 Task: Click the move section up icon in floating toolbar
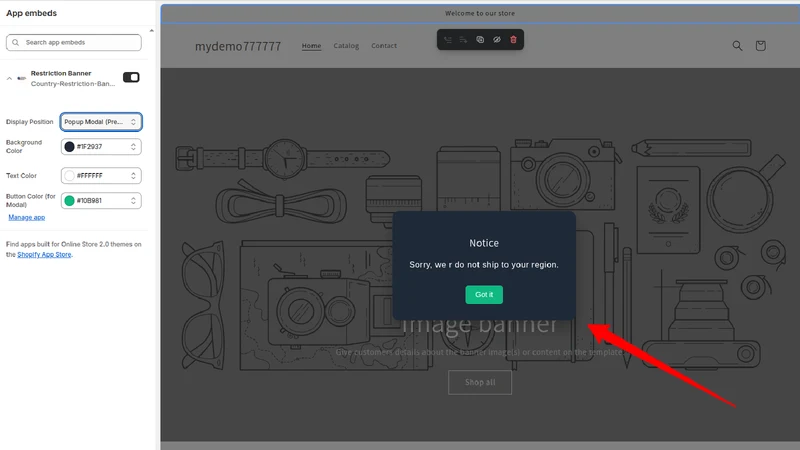pos(447,40)
